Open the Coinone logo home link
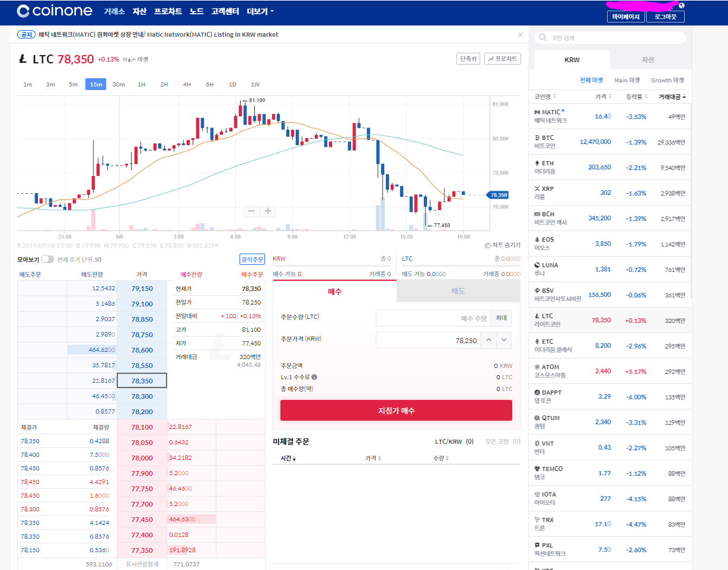 (55, 11)
